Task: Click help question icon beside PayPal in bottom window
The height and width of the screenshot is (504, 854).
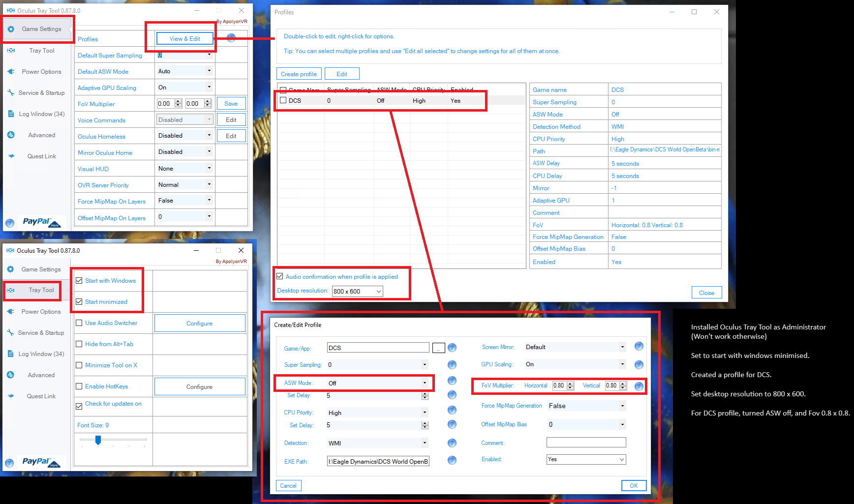Action: pos(9,463)
